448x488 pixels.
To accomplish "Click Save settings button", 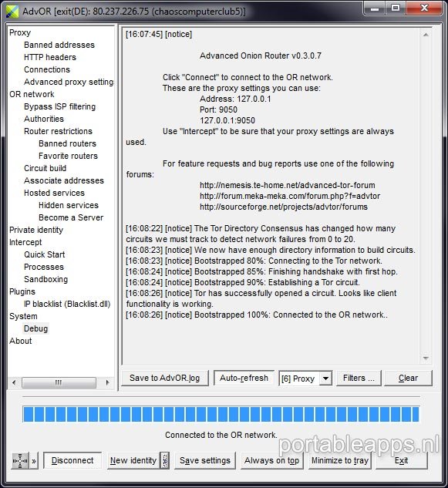I will coord(205,460).
